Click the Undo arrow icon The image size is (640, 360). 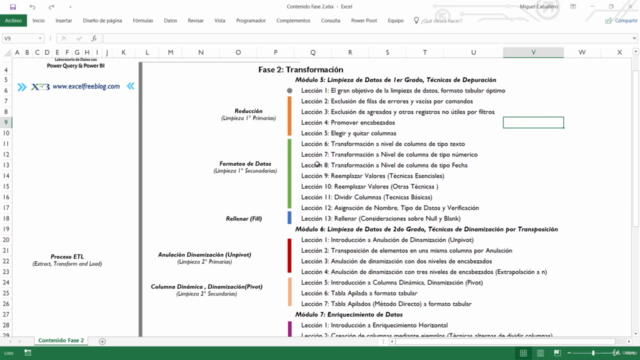[x=32, y=7]
